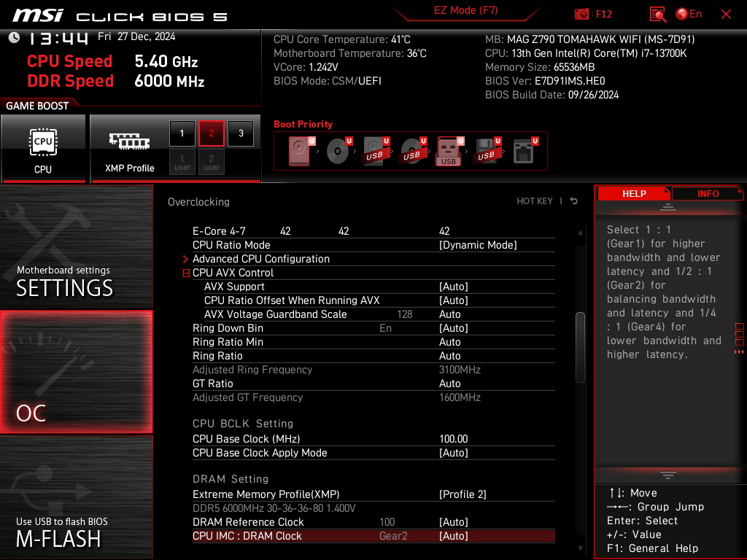Open M-FLASH to flash BIOS
The image size is (747, 560).
76,497
